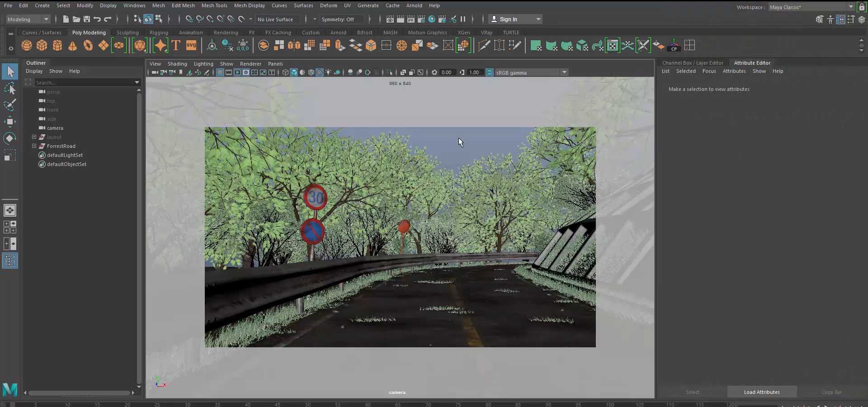Pause Viewport 2.0 evaluation
868x407 pixels.
tap(463, 19)
